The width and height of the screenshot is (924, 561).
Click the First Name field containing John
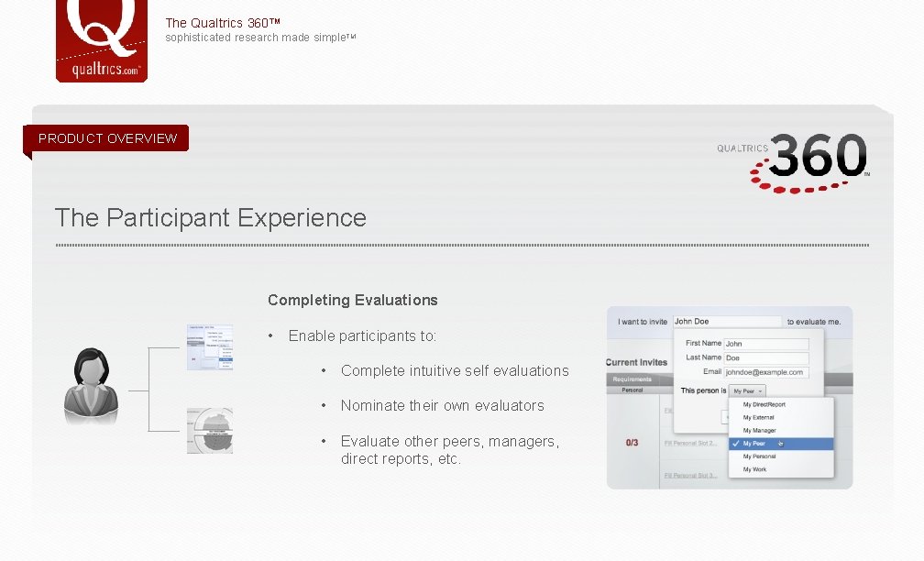pyautogui.click(x=766, y=344)
